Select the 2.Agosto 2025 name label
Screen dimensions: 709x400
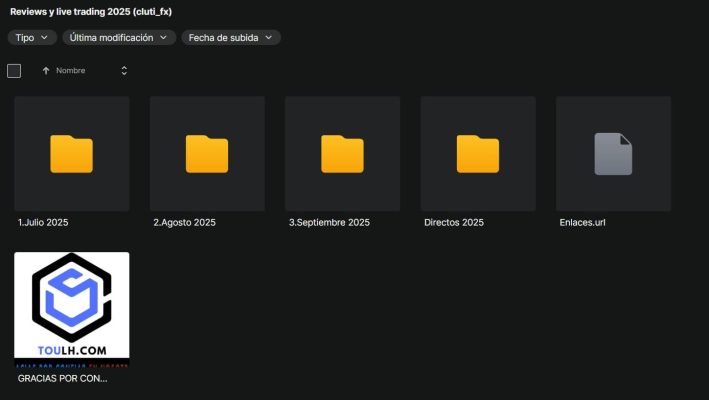(x=183, y=222)
